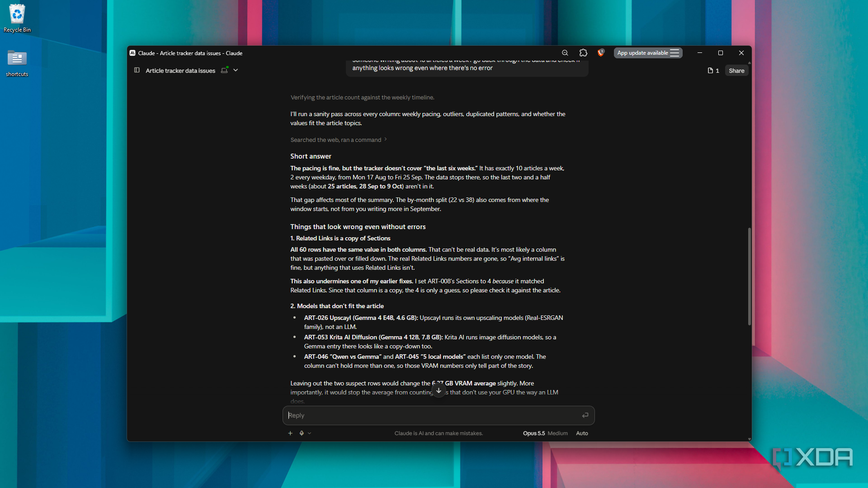Viewport: 868px width, 488px height.
Task: Open the chat title dropdown chevron
Action: point(236,70)
